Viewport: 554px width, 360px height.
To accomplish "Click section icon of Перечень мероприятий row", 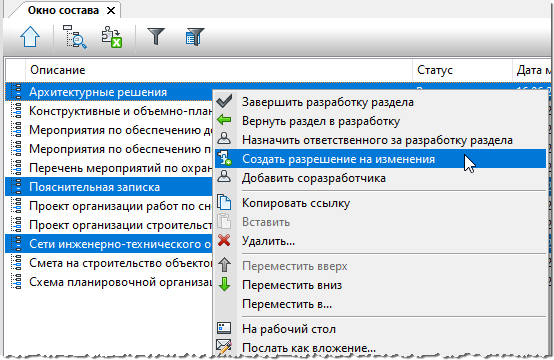I will (16, 168).
